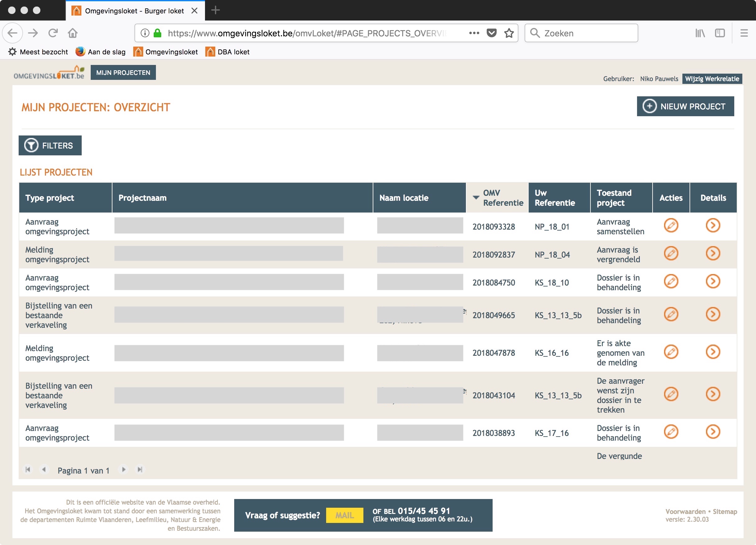Screen dimensions: 756x545
Task: Open details arrow for project 2018049665
Action: tap(713, 314)
